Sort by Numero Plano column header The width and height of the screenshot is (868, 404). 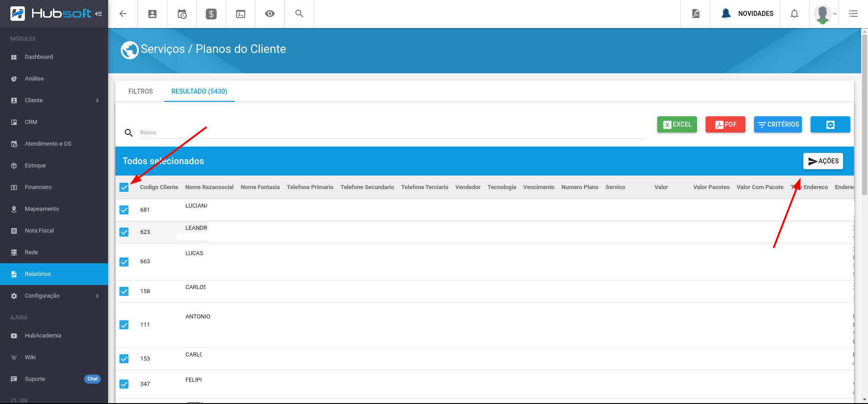(580, 187)
